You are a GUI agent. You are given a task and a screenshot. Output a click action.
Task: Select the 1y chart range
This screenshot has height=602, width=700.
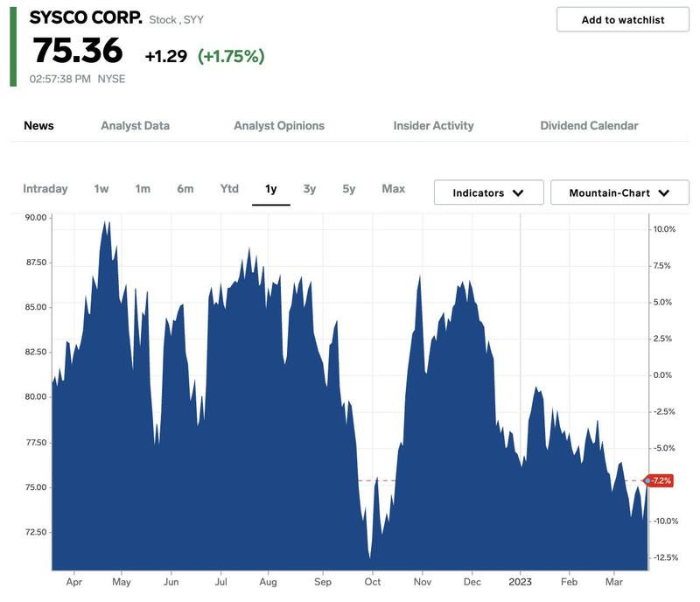pos(271,189)
